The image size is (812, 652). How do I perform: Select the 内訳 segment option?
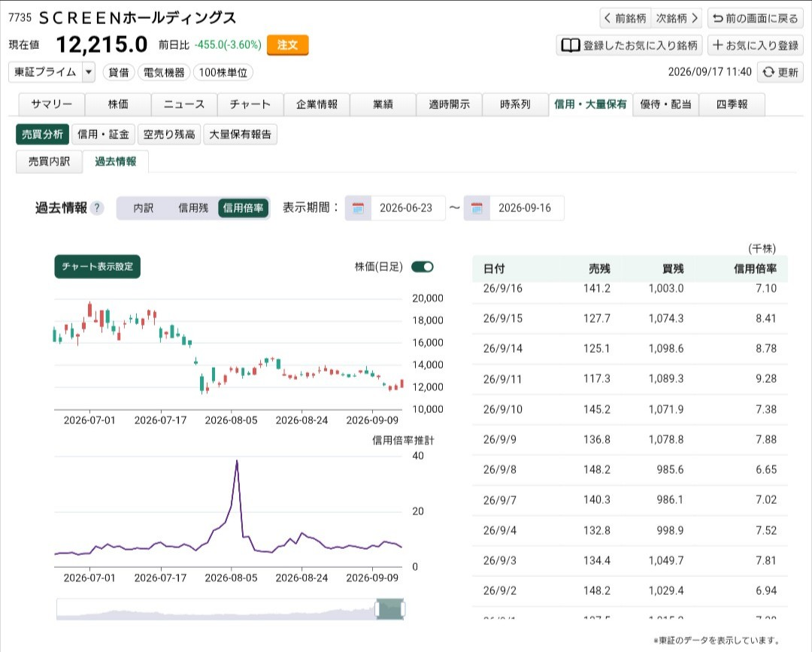(x=143, y=208)
